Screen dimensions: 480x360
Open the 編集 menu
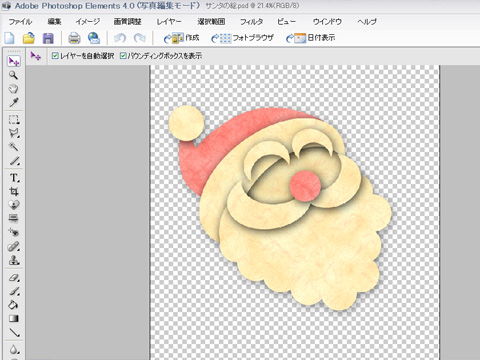[x=54, y=22]
